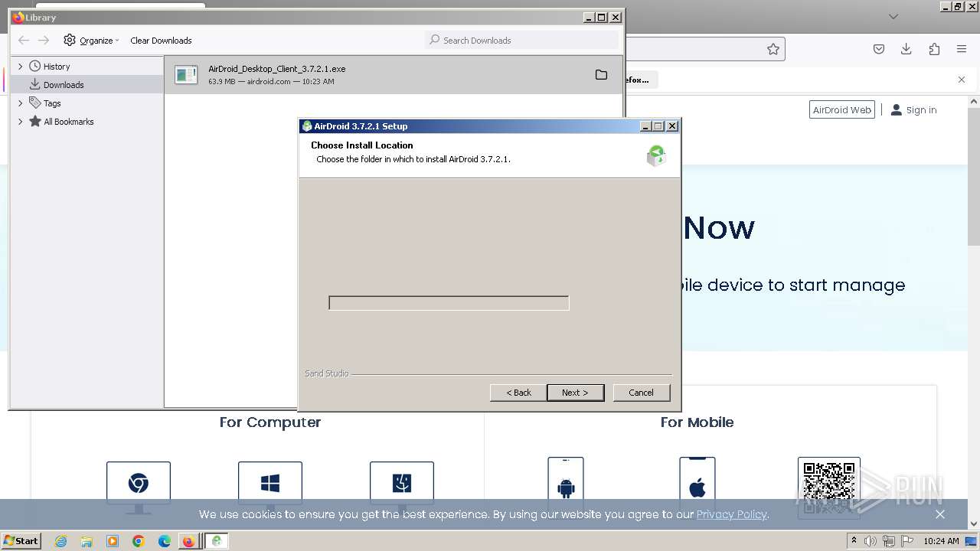Open the Action Center flag icon
Image resolution: width=980 pixels, height=551 pixels.
906,541
